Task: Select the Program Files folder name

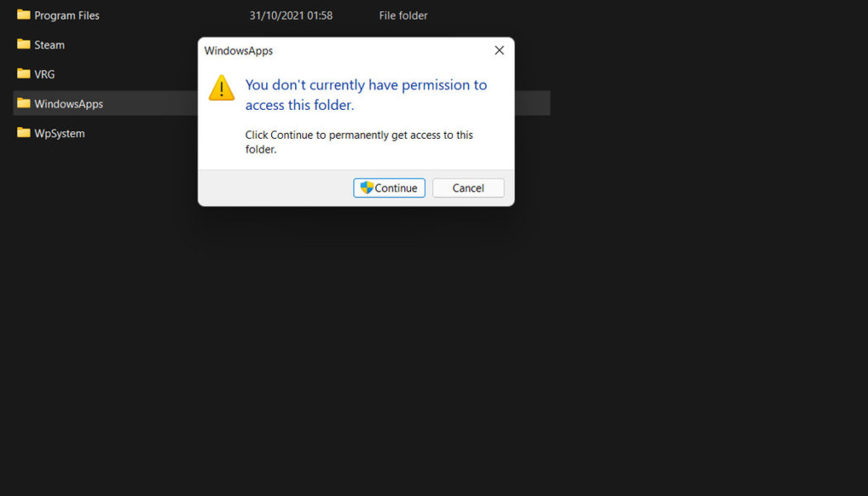Action: tap(66, 16)
